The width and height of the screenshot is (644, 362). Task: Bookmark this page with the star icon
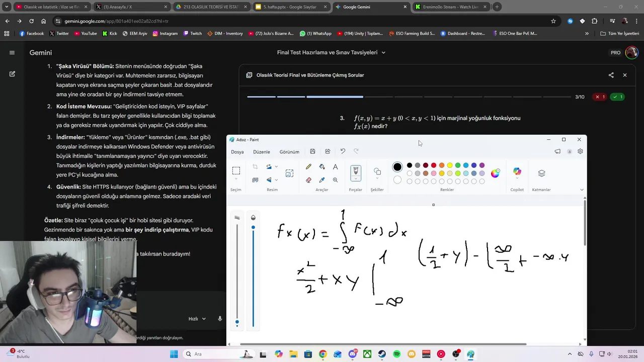pyautogui.click(x=553, y=21)
